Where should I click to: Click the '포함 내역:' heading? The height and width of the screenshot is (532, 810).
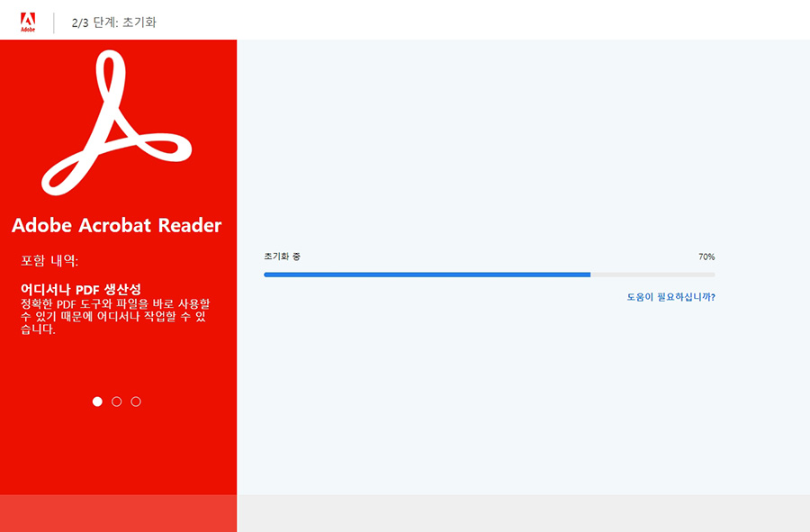tap(49, 261)
